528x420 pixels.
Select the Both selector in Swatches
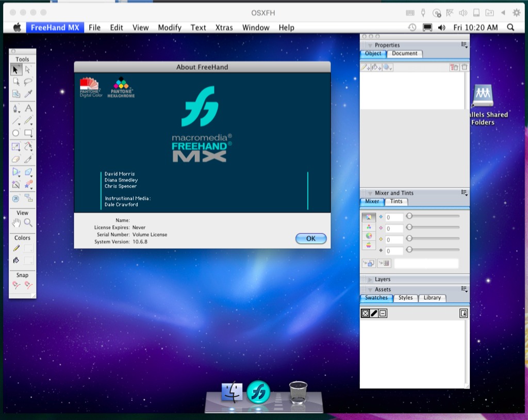point(383,314)
